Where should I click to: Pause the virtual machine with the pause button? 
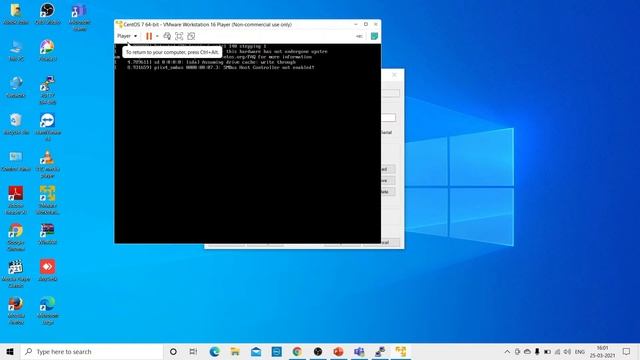(149, 36)
